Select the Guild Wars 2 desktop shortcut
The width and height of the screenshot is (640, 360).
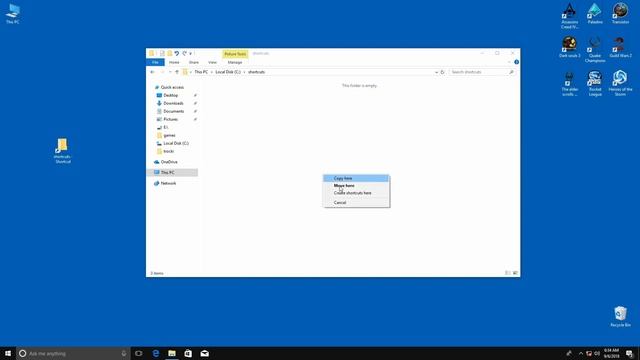click(620, 47)
